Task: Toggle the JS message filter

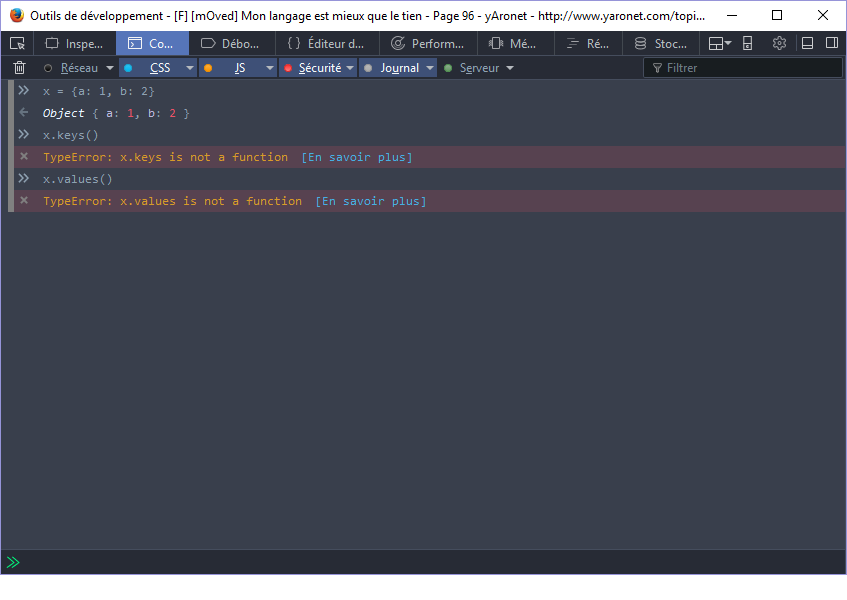Action: (x=239, y=68)
